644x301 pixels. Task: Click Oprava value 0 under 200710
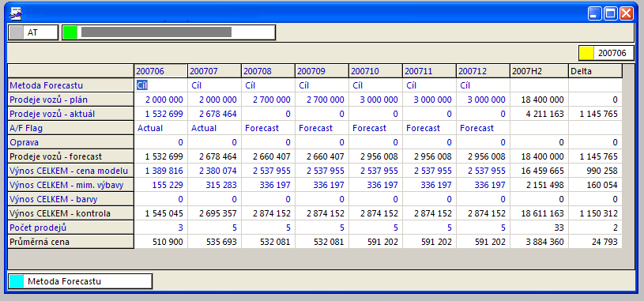click(x=376, y=142)
